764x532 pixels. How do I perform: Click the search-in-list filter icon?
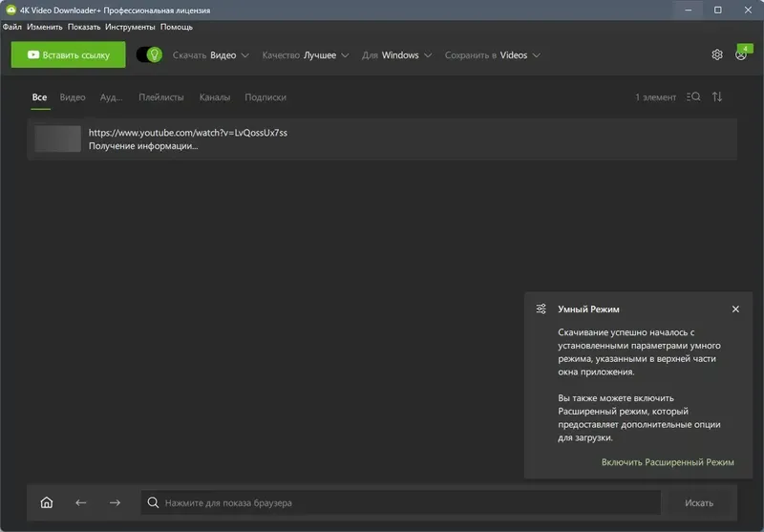pos(693,97)
